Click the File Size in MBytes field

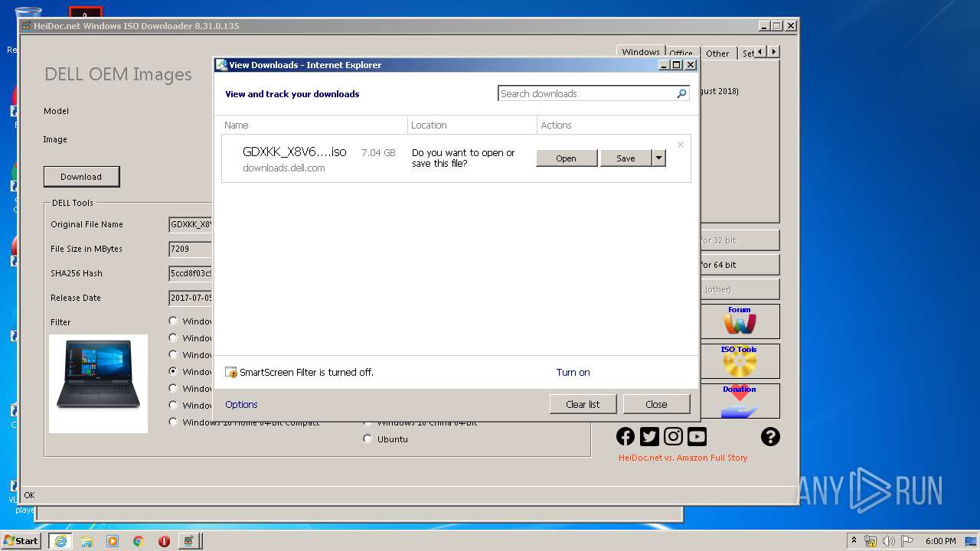[x=191, y=249]
